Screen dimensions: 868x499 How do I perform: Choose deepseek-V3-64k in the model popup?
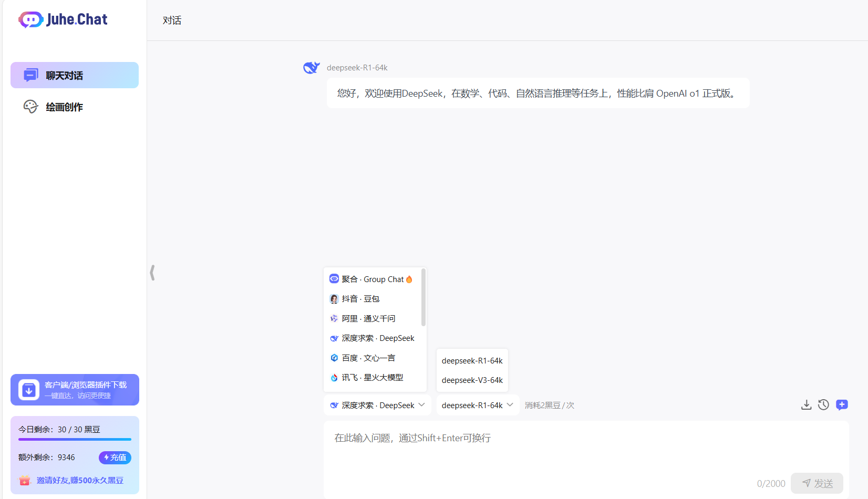click(472, 380)
